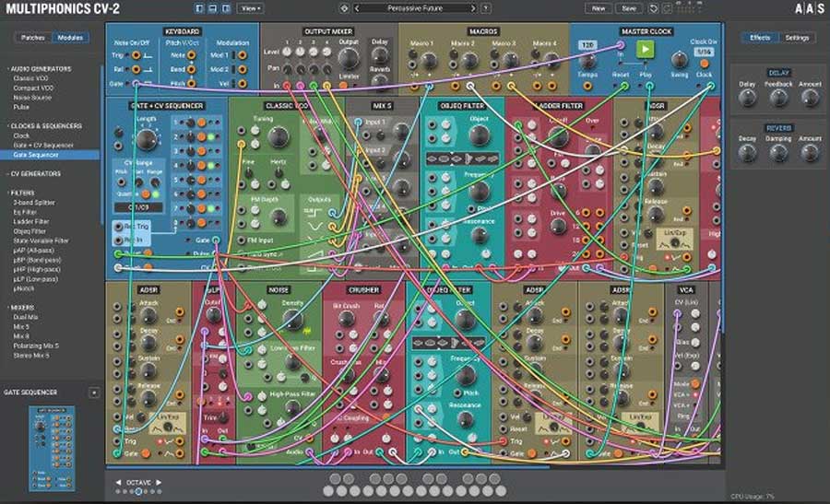Viewport: 830px width, 504px height.
Task: Click the Gate output jack on Gate + CV Sequencer
Action: click(216, 240)
